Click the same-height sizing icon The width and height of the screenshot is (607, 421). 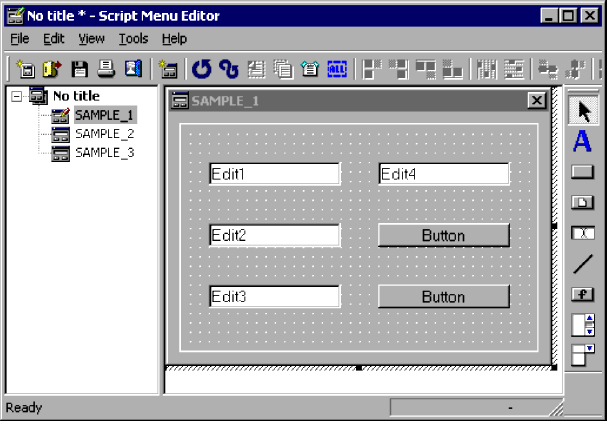(574, 69)
